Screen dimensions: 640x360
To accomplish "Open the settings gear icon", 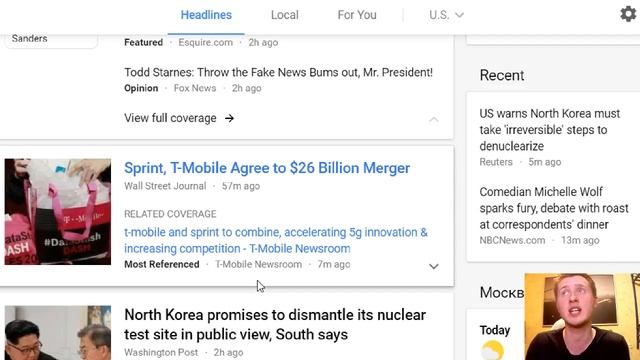I will 628,14.
